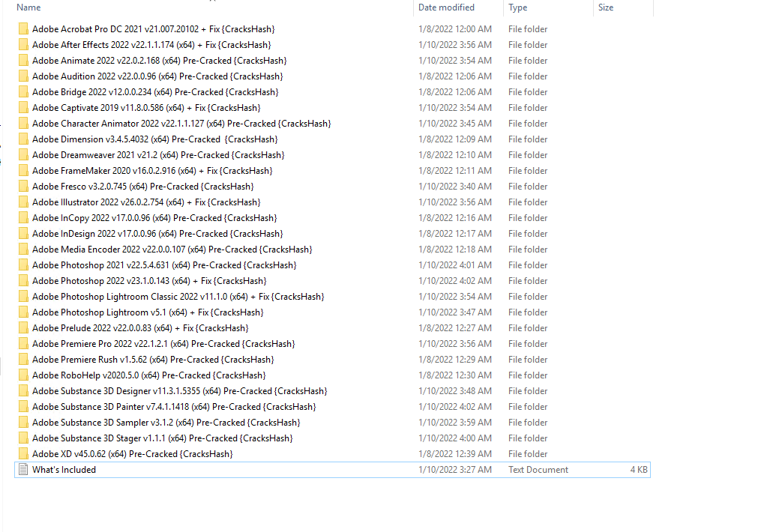Screen dimensions: 779x532
Task: Click the Adobe XD folder icon
Action: 23,454
